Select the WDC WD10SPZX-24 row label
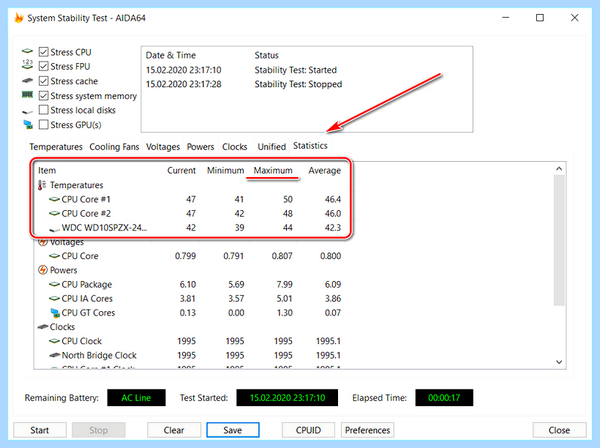 104,228
